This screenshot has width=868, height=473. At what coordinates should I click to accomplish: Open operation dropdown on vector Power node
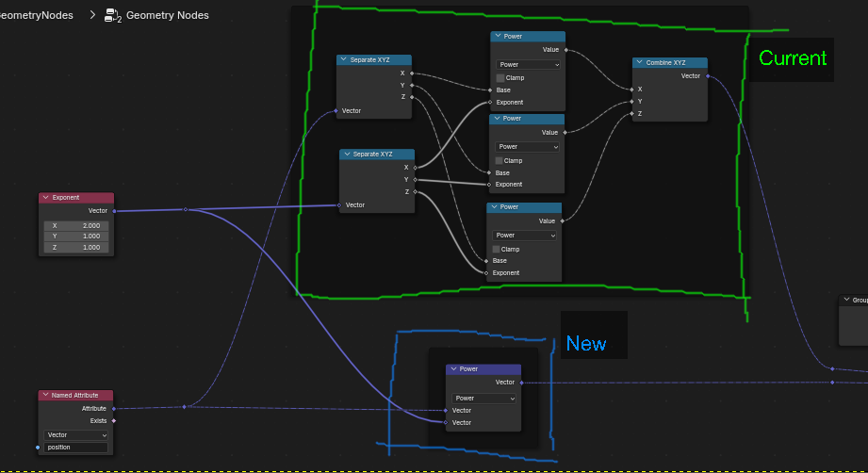tap(483, 399)
